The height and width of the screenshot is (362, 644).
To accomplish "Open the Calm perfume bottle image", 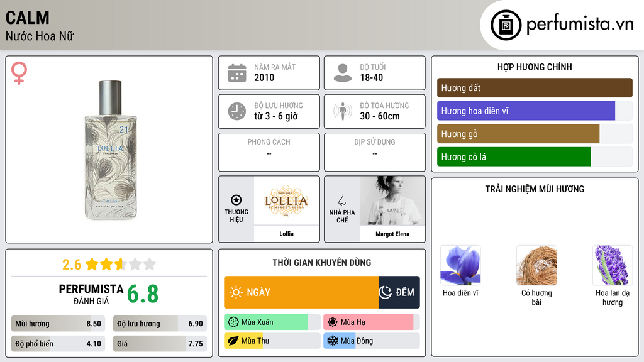I will (x=111, y=150).
